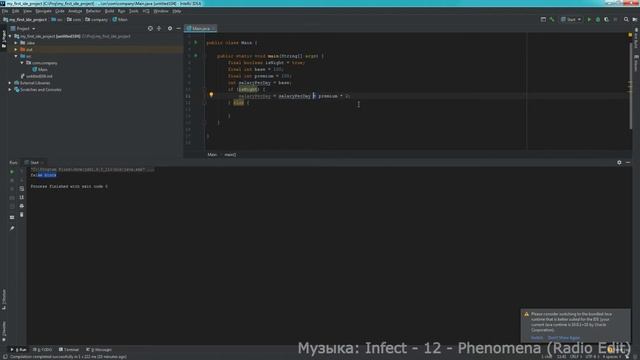Open Project panel settings gear
Image resolution: width=640 pixels, height=360 pixels.
click(170, 29)
